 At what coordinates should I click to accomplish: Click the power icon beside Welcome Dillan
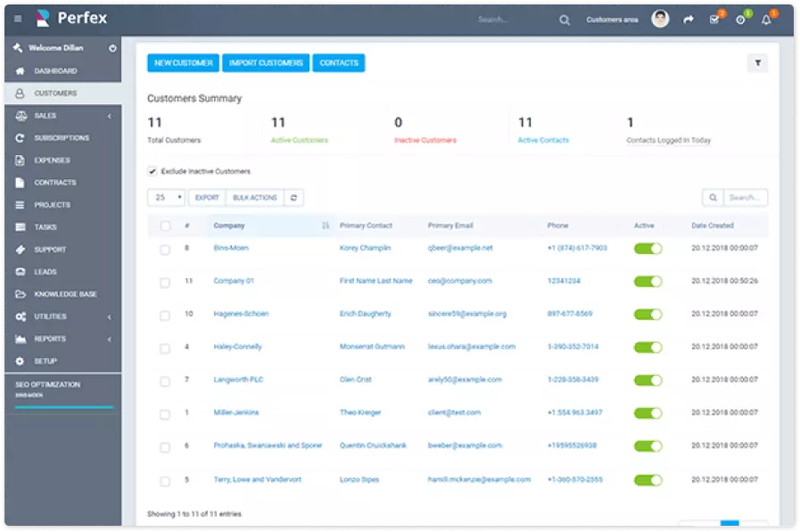tap(112, 48)
